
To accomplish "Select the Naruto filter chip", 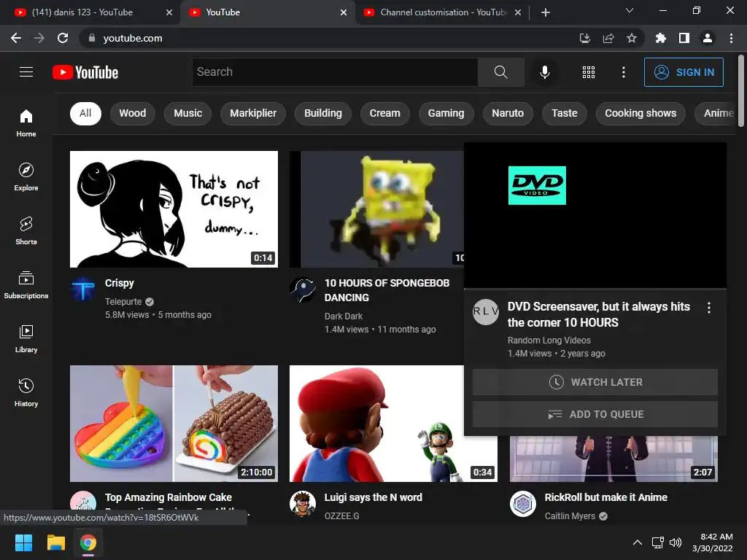I will pos(508,113).
